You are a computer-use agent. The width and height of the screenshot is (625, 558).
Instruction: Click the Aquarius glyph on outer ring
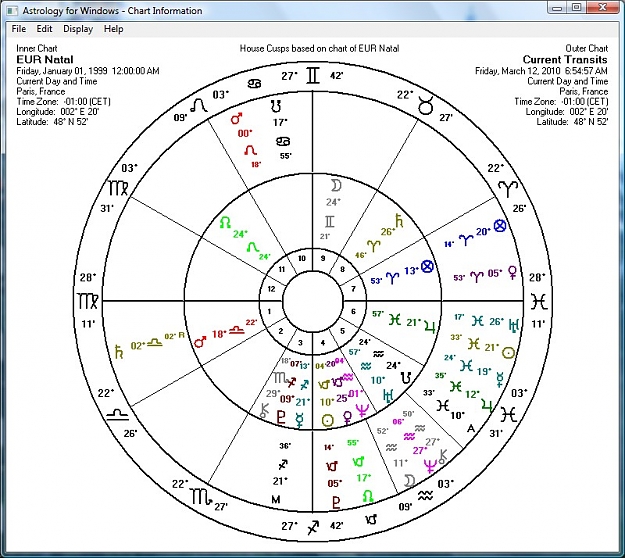(x=425, y=495)
